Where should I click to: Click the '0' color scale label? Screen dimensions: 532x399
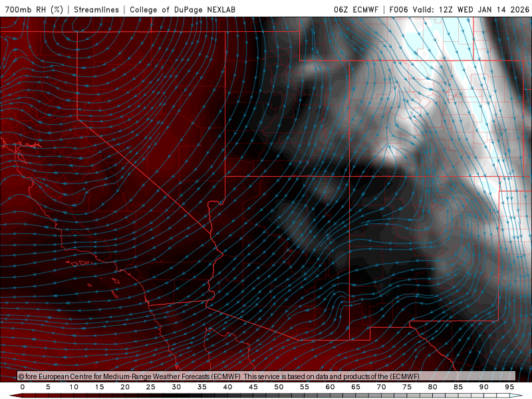tap(23, 387)
